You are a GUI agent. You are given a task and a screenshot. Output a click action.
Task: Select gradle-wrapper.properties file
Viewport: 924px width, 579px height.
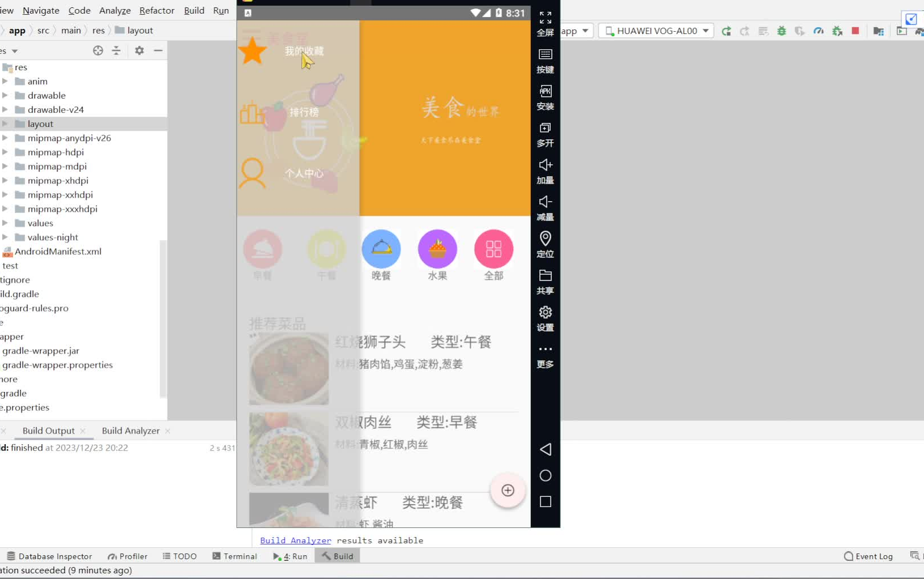tap(57, 365)
